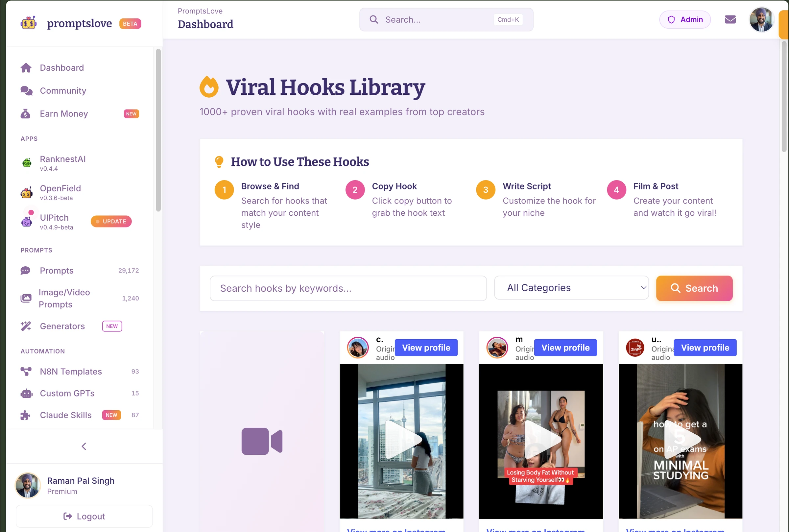The image size is (789, 532).
Task: Click the Raman Pal Singh profile name
Action: pos(81,481)
